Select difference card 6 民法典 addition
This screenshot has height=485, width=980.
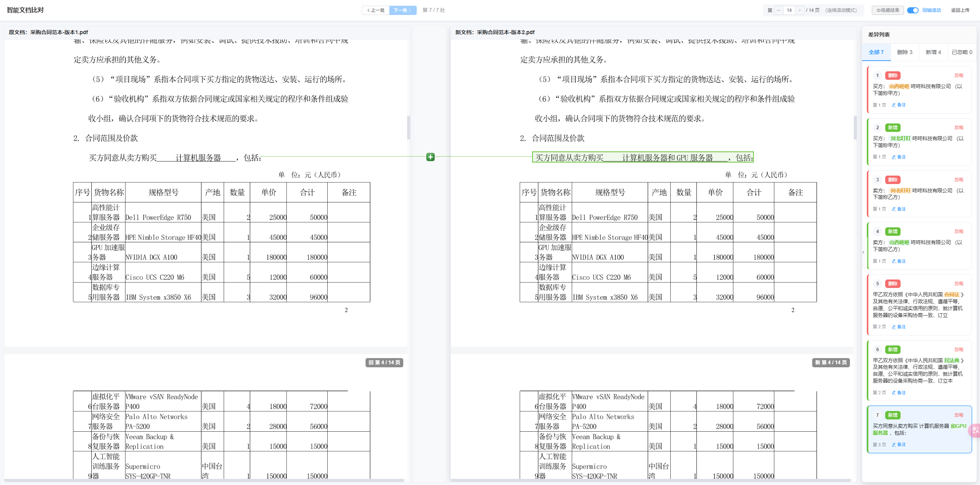(x=919, y=370)
